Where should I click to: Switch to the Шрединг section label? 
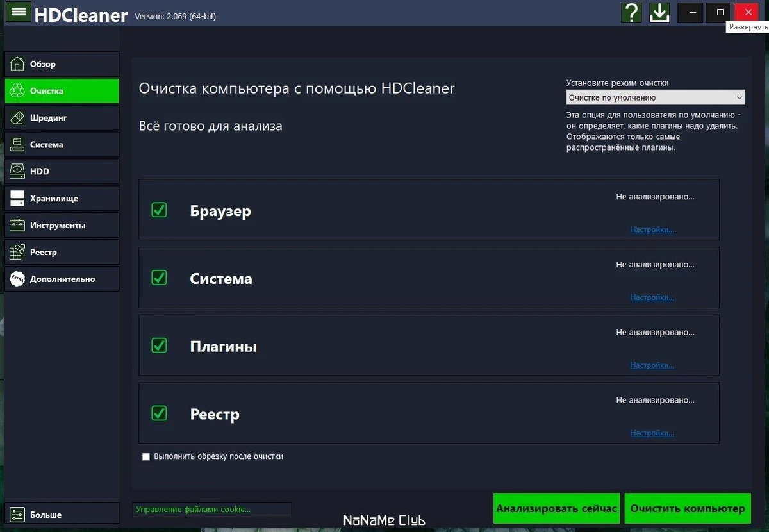pos(49,118)
